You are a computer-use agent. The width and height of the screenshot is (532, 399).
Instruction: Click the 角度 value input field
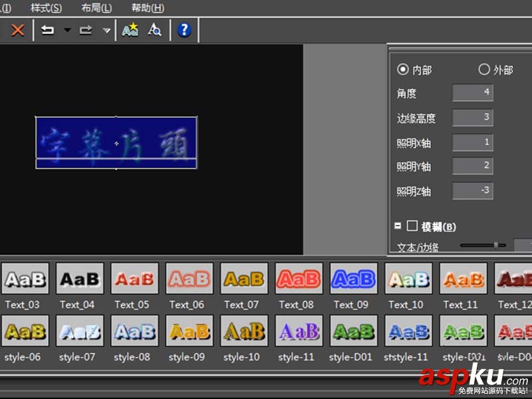click(x=472, y=93)
